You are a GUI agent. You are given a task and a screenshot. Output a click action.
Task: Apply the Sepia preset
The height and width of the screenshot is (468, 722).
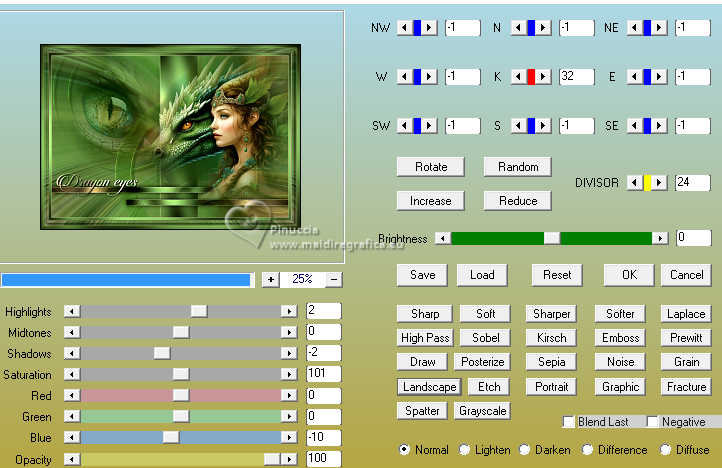coord(552,362)
